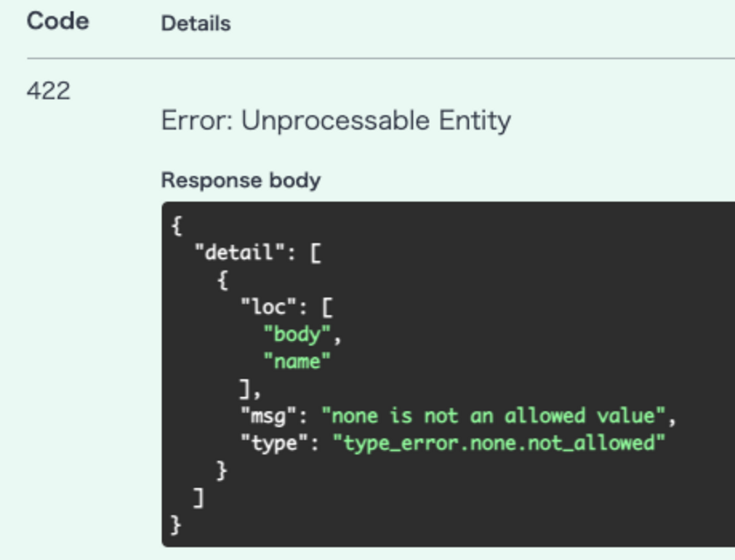Click the Error: Unprocessable Entity text
Screen dimensions: 735x560
(336, 121)
